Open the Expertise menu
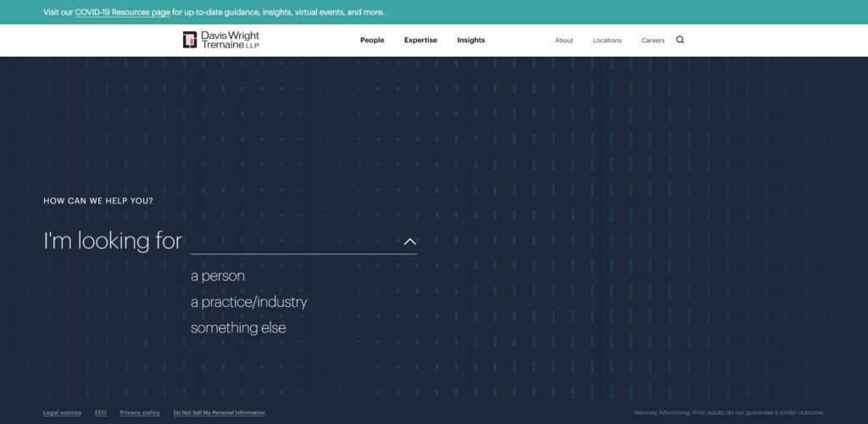Image resolution: width=868 pixels, height=424 pixels. click(x=420, y=41)
